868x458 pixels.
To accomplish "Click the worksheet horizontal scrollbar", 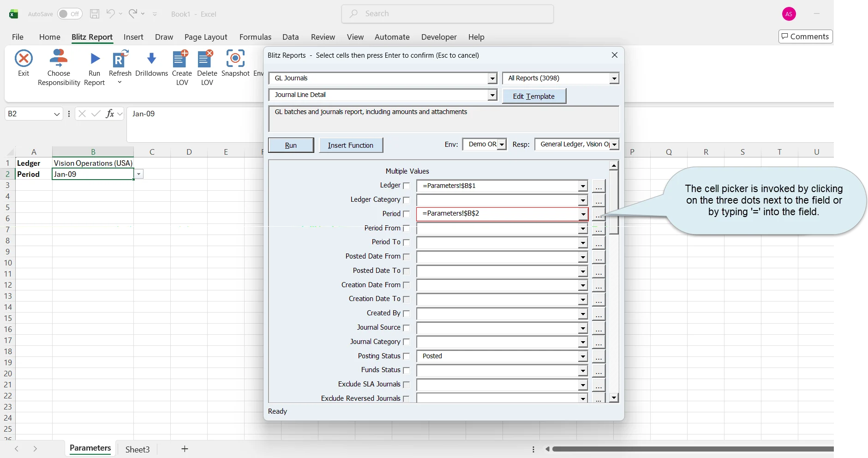I will coord(693,449).
